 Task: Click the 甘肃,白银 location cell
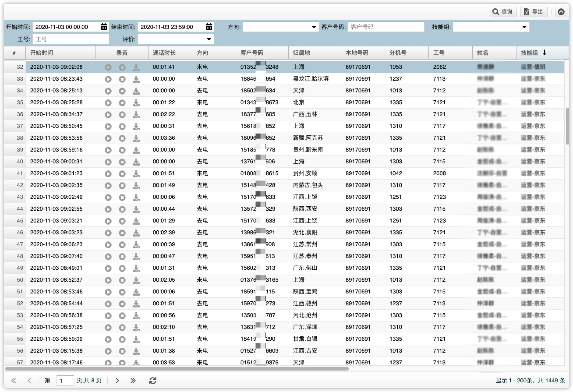click(305, 339)
